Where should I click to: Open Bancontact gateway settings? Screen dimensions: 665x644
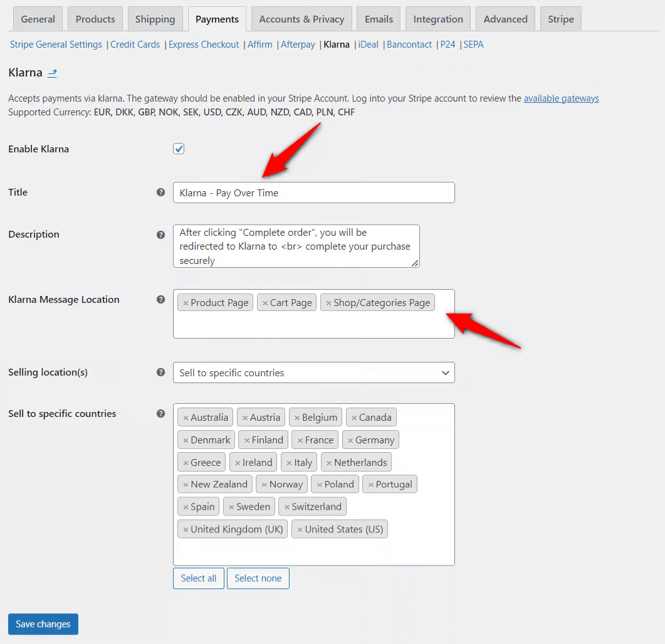click(409, 45)
